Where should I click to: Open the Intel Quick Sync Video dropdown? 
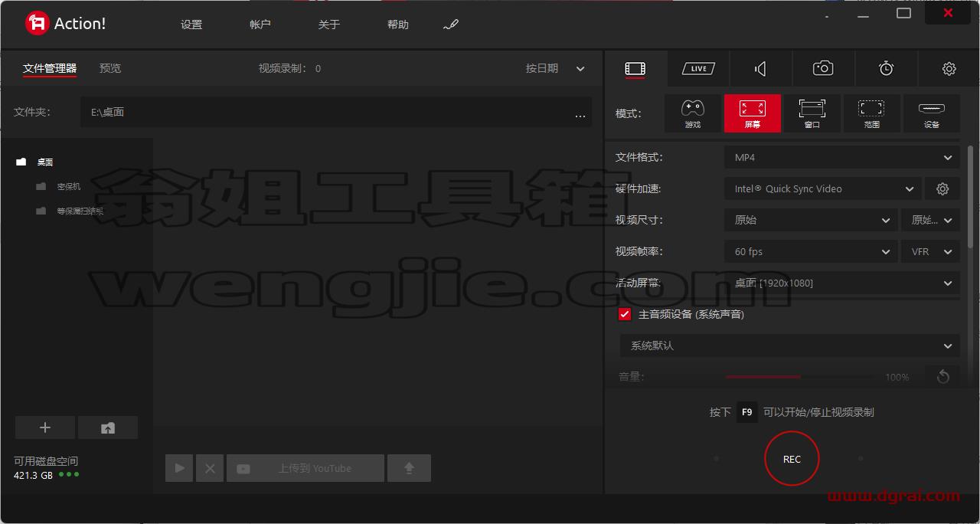(x=823, y=188)
